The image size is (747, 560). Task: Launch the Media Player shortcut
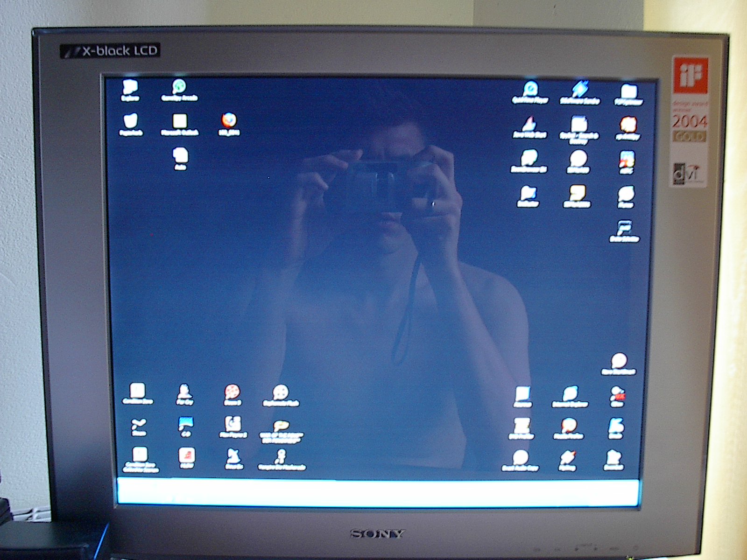pyautogui.click(x=568, y=427)
